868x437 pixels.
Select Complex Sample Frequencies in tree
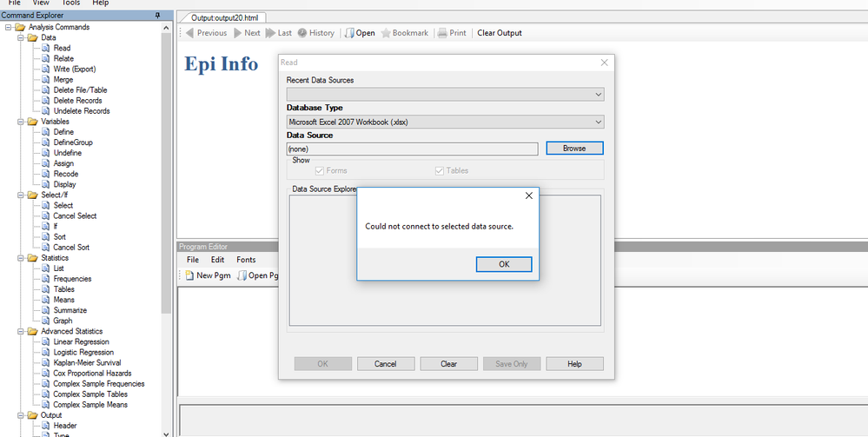[x=98, y=384]
